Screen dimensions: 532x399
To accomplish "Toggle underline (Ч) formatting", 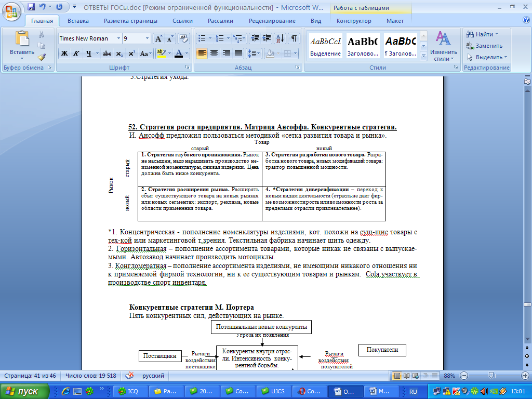I will 88,54.
